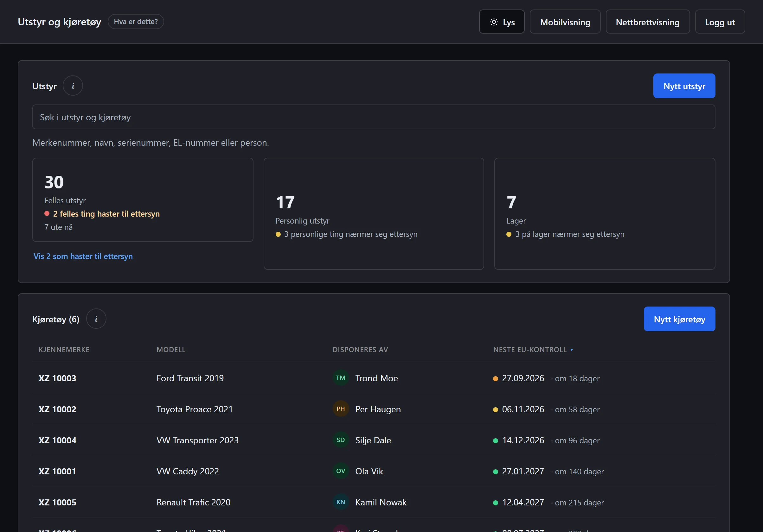Open the Felles utstyr card showing 30
This screenshot has height=532, width=763.
pyautogui.click(x=143, y=200)
